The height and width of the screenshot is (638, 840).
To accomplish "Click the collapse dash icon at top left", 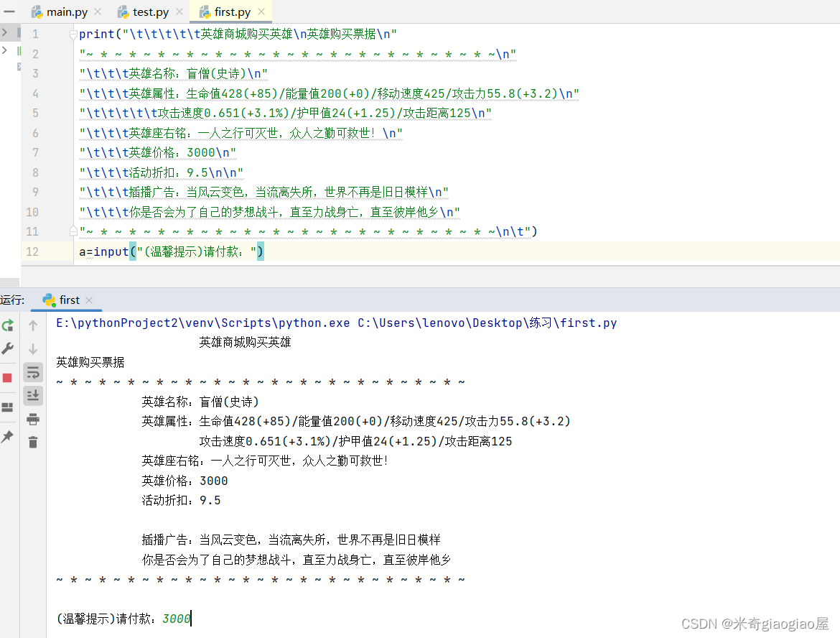I will click(9, 11).
